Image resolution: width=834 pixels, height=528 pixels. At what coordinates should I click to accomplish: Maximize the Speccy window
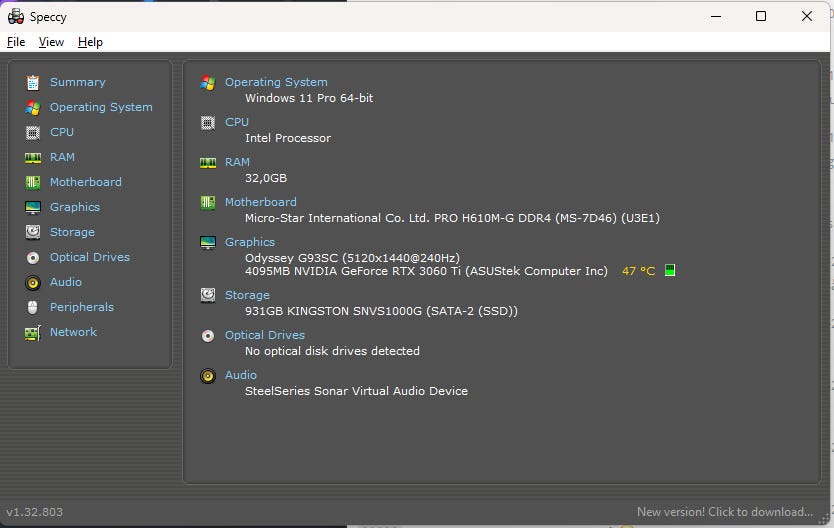(x=761, y=16)
